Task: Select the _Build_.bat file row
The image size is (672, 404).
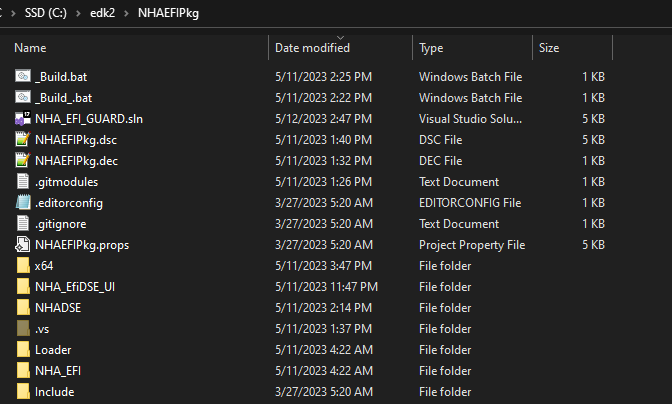Action: click(x=311, y=98)
